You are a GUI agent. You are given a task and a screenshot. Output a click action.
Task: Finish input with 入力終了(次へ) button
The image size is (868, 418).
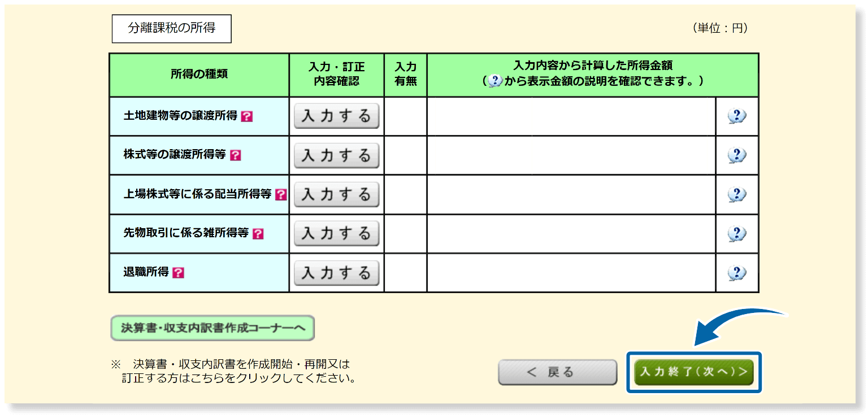[694, 372]
